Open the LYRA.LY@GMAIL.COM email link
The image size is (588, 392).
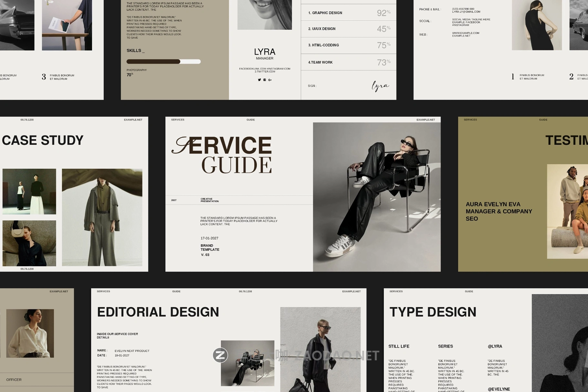click(466, 11)
